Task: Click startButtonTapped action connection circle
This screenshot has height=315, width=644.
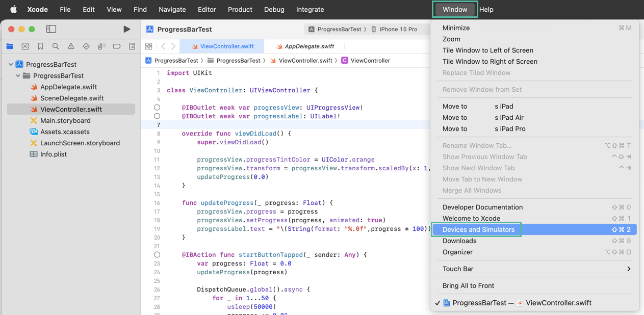Action: 157,254
